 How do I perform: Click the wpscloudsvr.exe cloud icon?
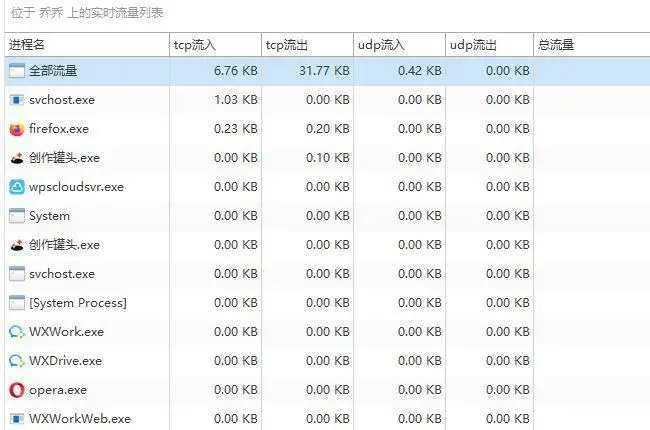tap(16, 187)
